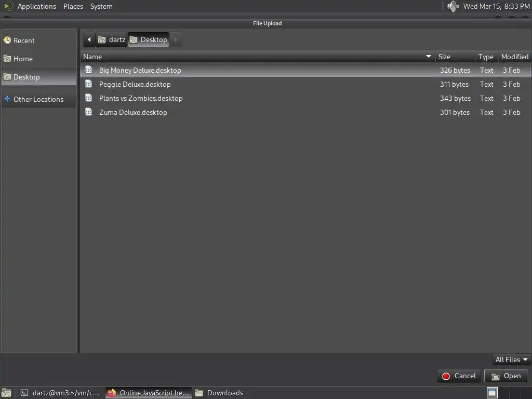Click the Zuma Deluxe.desktop file icon

88,112
